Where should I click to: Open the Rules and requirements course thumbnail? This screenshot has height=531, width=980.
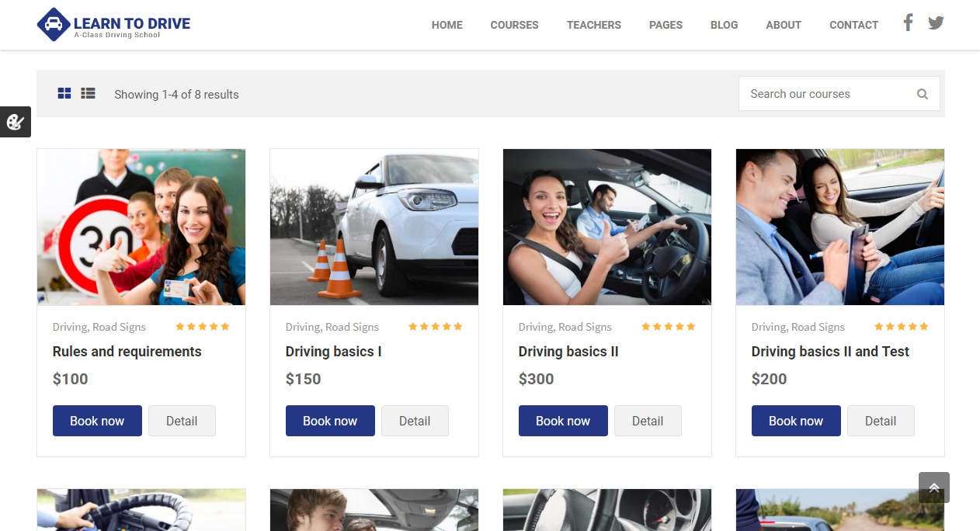pos(141,227)
